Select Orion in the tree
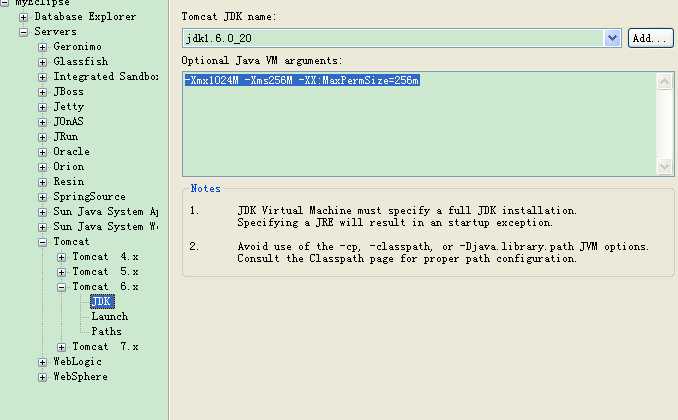The width and height of the screenshot is (678, 420). pyautogui.click(x=68, y=166)
